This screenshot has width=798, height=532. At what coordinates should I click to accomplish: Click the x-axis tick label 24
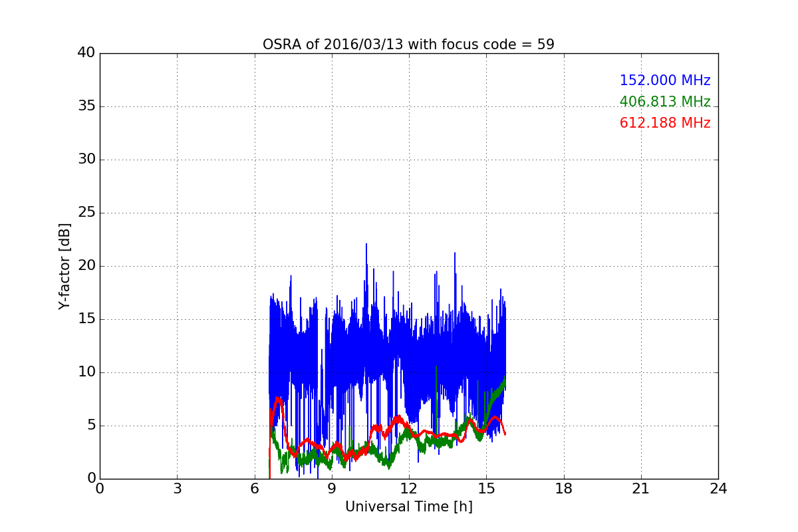718,489
